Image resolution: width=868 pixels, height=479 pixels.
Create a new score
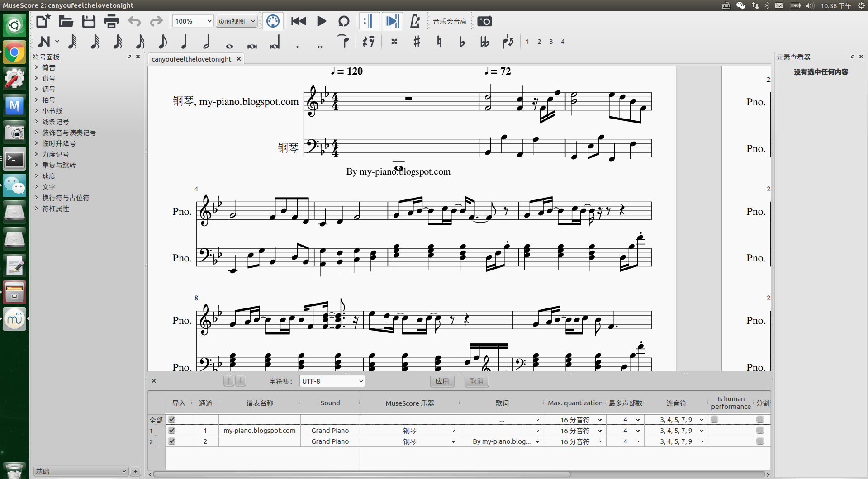tap(43, 21)
